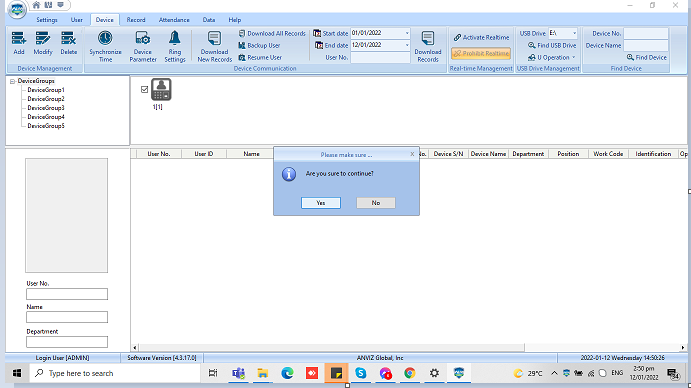Screen dimensions: 691x388
Task: Select DeviceGroup1 in tree
Action: (x=46, y=90)
